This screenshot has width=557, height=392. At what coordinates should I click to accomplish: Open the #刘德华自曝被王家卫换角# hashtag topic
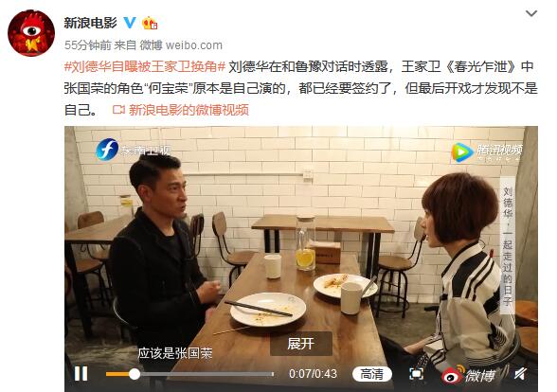[x=145, y=66]
